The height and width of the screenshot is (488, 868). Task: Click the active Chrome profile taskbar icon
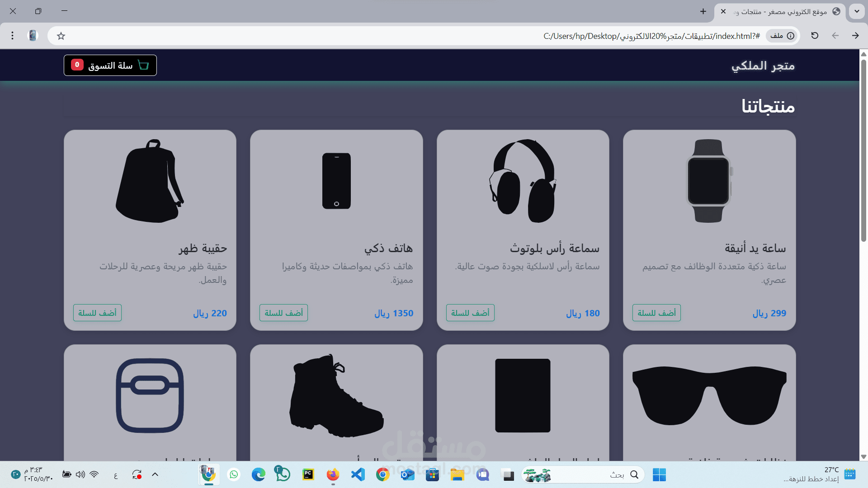208,474
